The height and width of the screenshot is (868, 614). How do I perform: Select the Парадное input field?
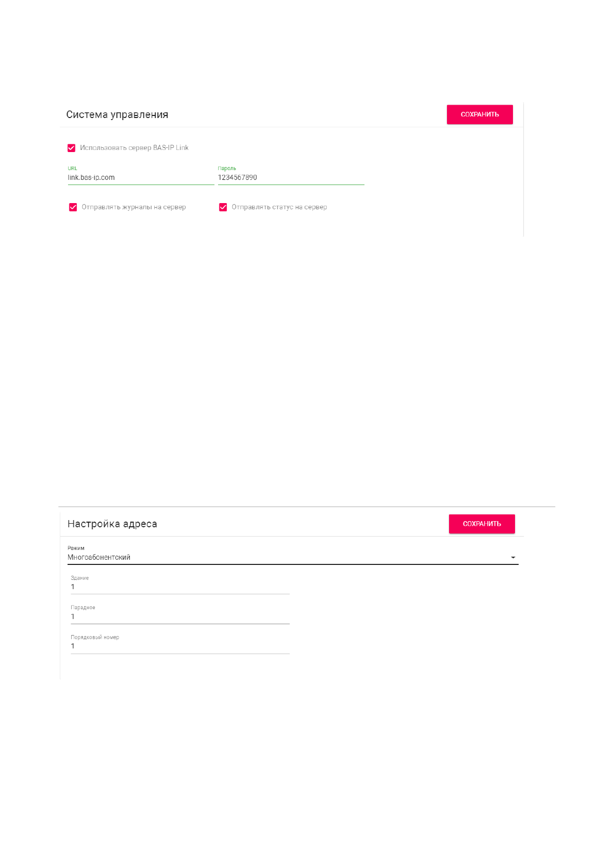(179, 617)
